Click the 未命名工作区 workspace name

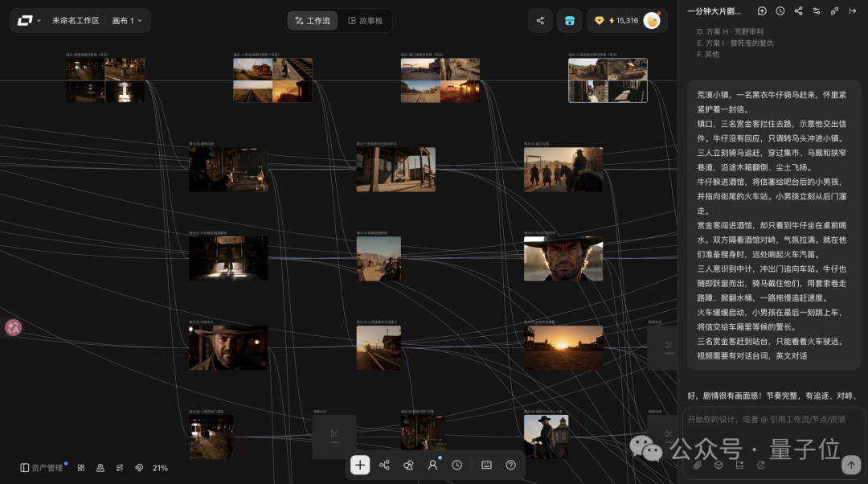[x=76, y=20]
